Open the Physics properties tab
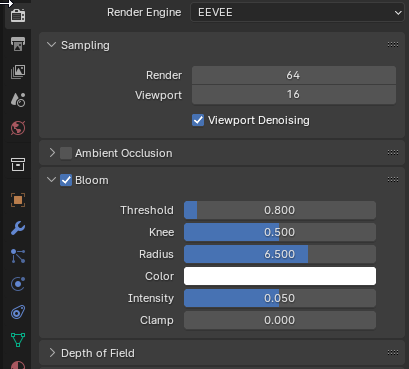Screen dimensions: 409x369 pyautogui.click(x=18, y=284)
